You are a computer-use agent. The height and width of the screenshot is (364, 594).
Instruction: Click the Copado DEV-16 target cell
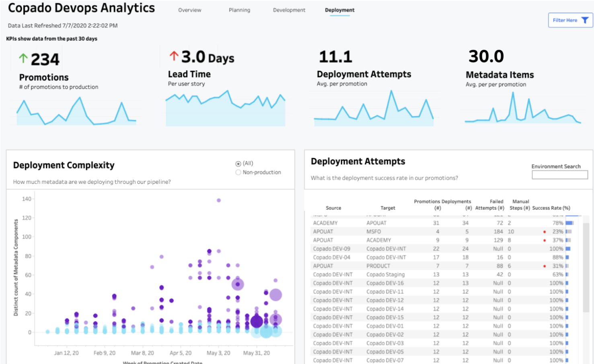click(385, 283)
